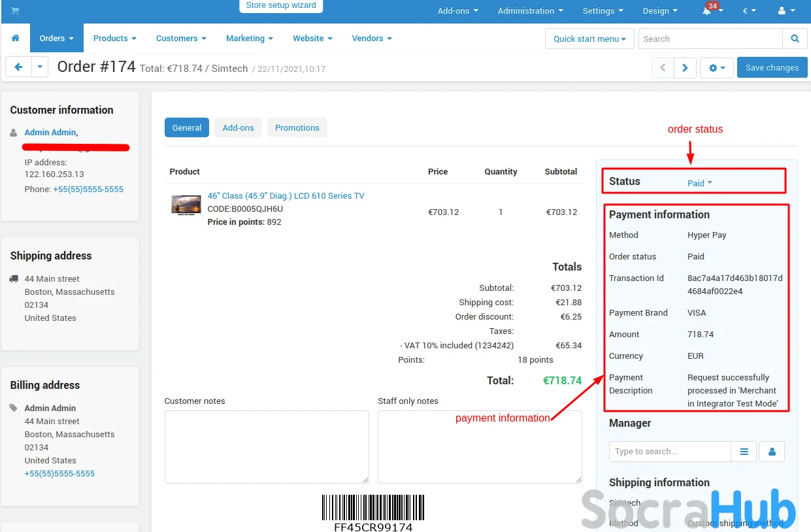Click inside the Staff only notes field
The height and width of the screenshot is (532, 811).
click(480, 446)
